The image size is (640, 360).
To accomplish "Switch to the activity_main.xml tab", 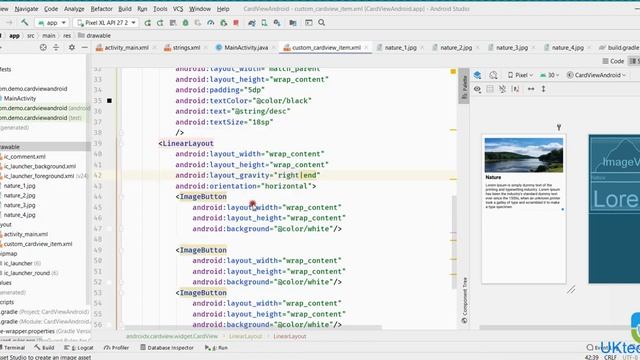I will point(126,48).
